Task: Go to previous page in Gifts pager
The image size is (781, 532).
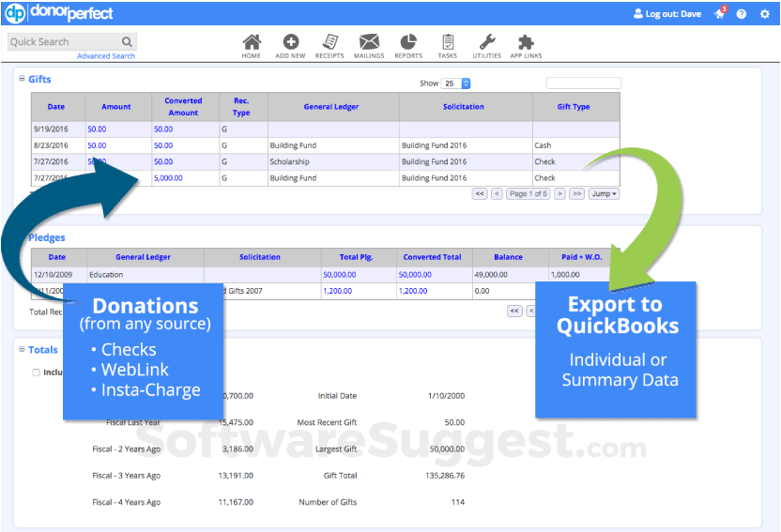Action: tap(497, 193)
